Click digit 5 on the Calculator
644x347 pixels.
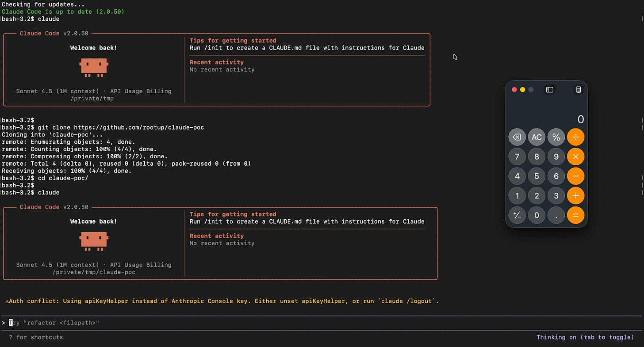(537, 176)
